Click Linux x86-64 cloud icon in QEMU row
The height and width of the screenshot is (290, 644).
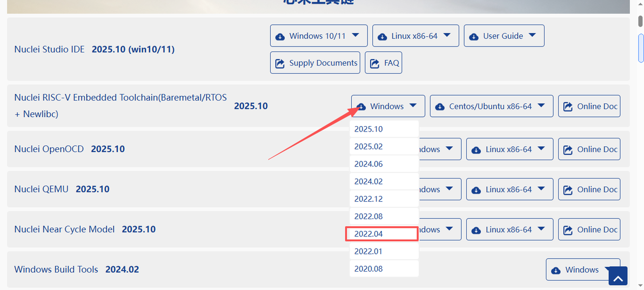(477, 190)
